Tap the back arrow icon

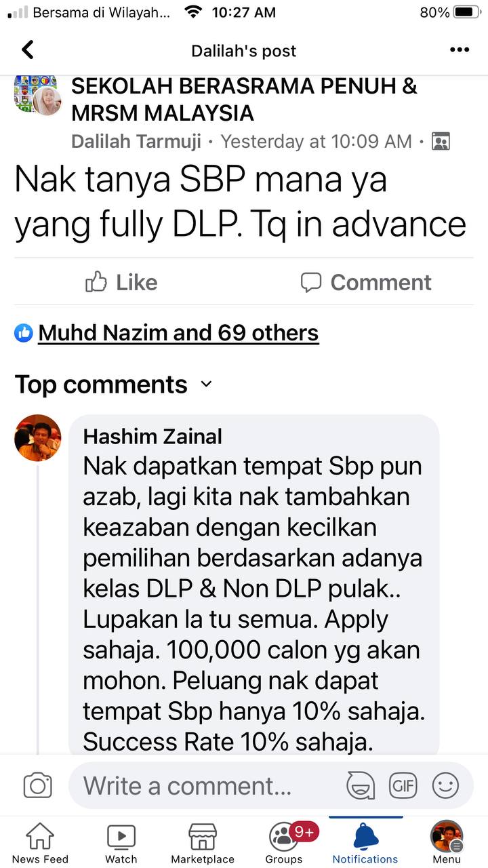(x=27, y=50)
